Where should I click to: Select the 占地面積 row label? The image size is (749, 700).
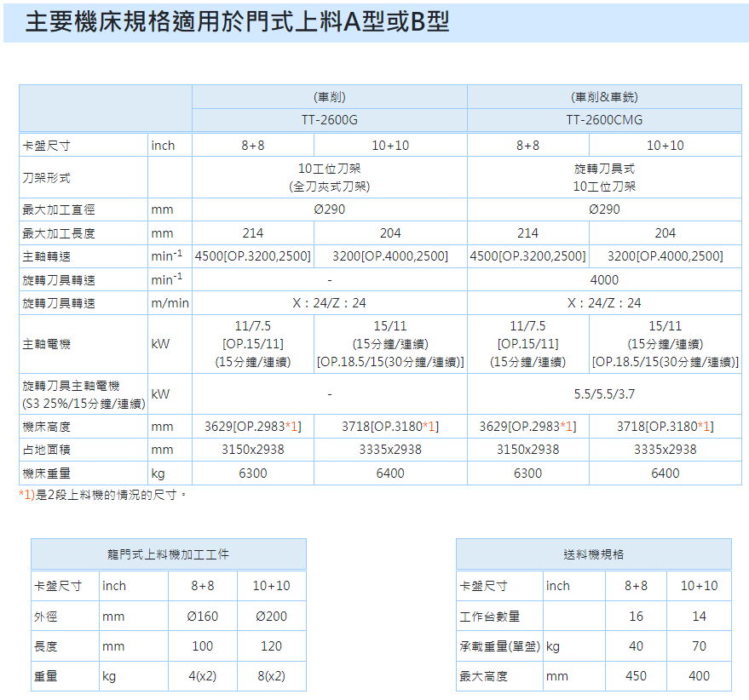pyautogui.click(x=46, y=450)
